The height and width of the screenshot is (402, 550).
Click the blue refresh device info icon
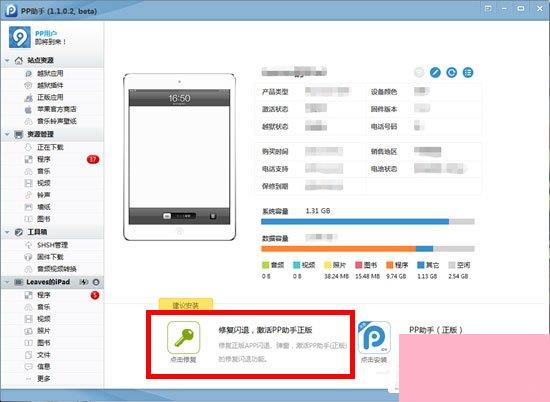click(451, 73)
